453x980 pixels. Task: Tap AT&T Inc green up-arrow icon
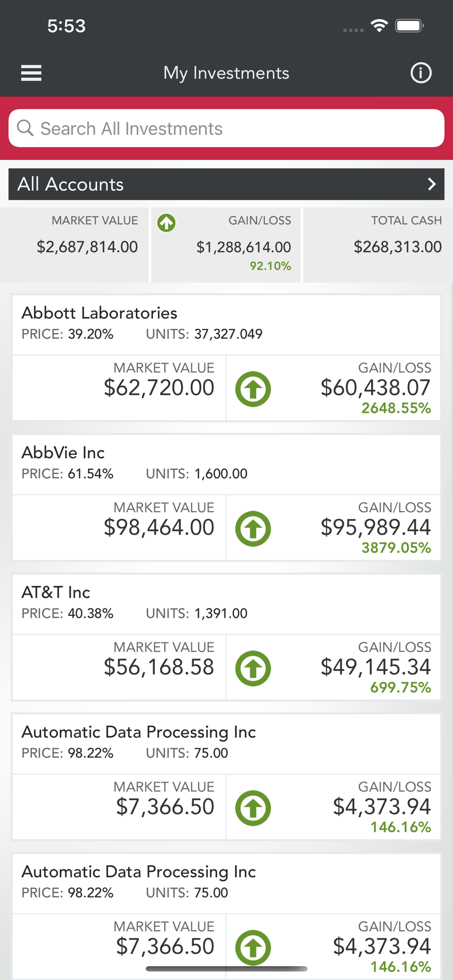point(253,668)
